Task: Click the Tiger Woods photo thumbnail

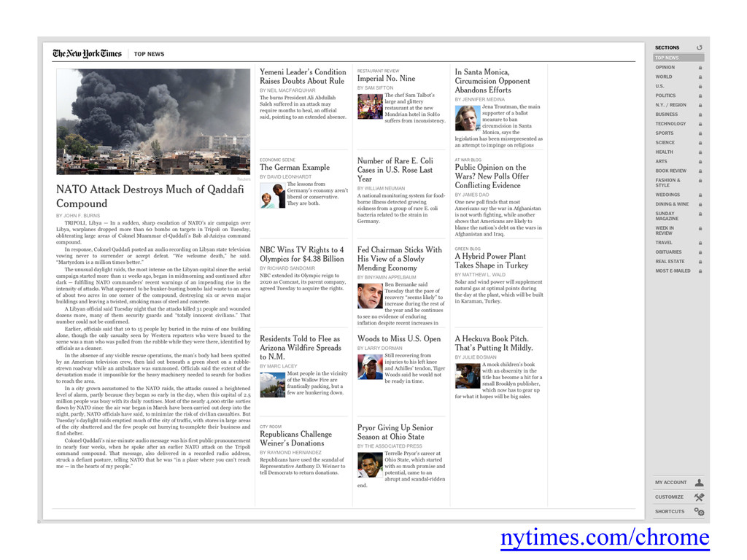Action: point(370,367)
